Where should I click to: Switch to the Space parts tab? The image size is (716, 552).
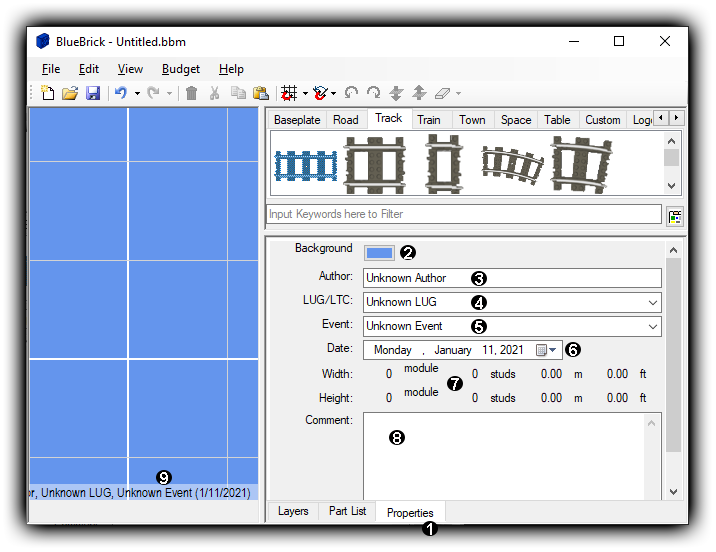click(x=516, y=120)
